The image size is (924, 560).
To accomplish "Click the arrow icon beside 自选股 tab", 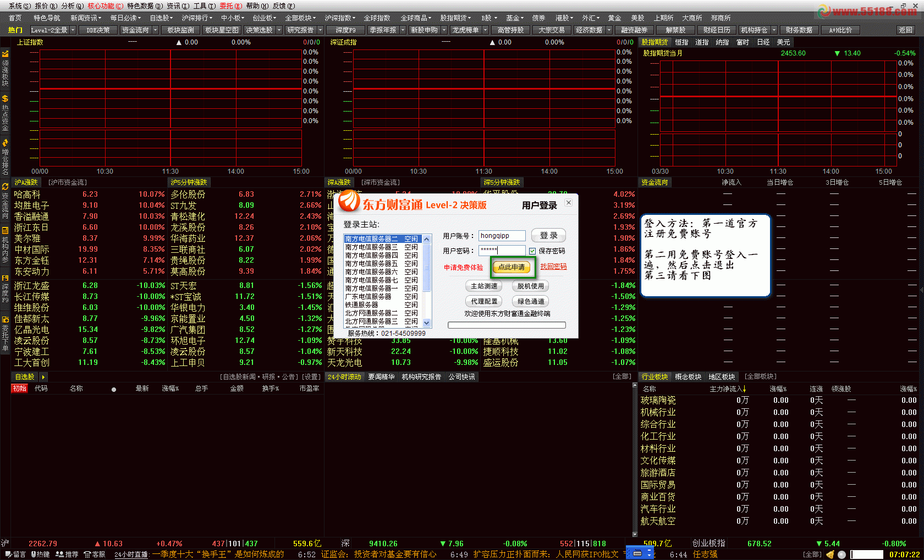I will click(x=43, y=377).
